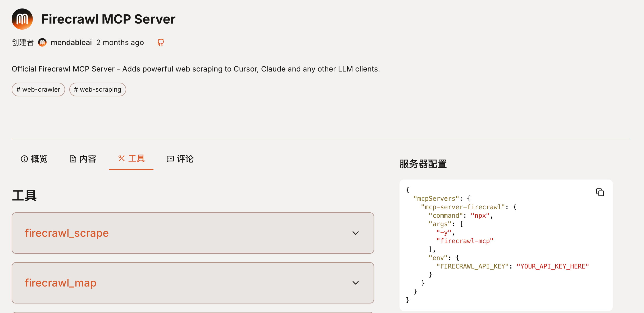Viewport: 644px width, 313px height.
Task: Expand the firecrawl_map chevron
Action: (356, 283)
